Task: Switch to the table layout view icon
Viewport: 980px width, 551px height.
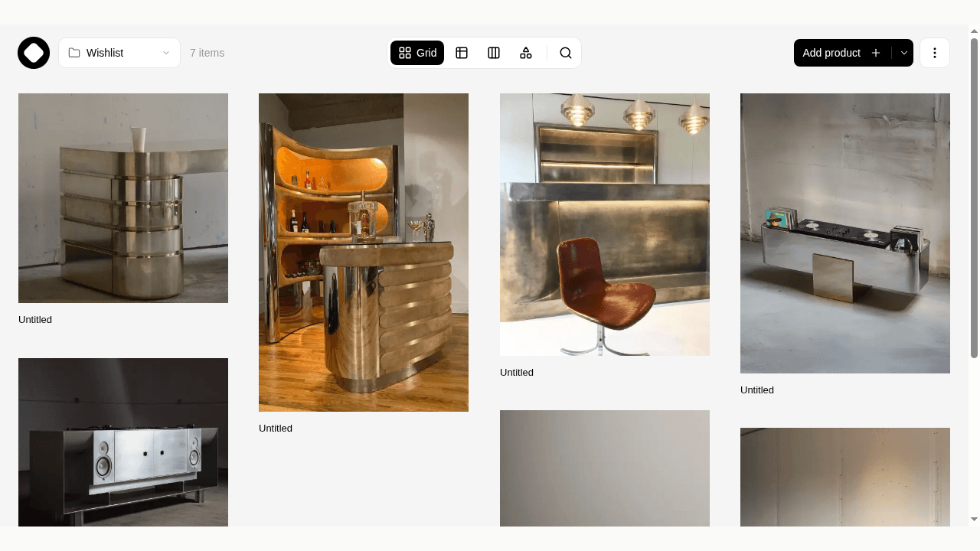Action: (462, 53)
